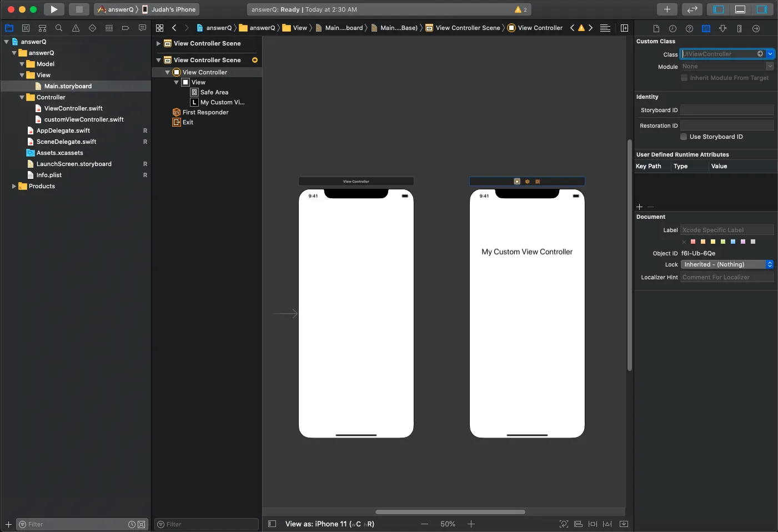Click the zoom in plus button on canvas

pyautogui.click(x=471, y=524)
